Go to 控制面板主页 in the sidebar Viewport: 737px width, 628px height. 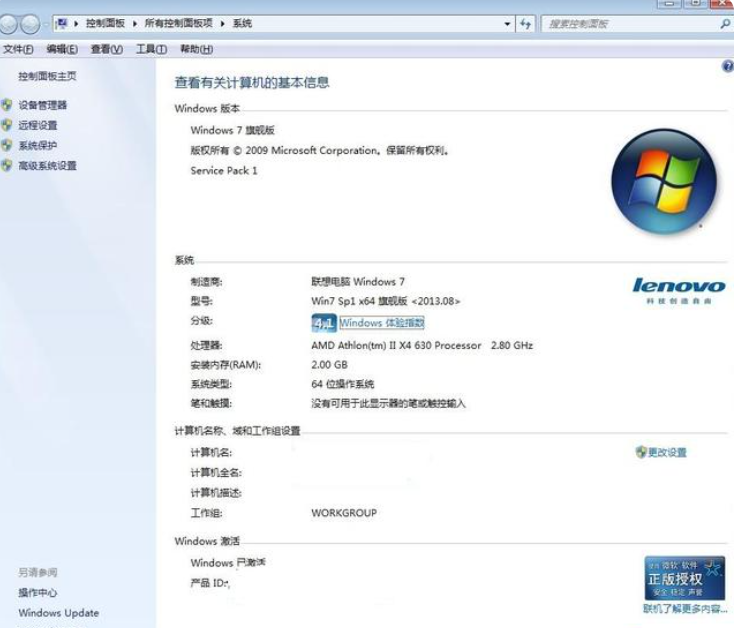(x=47, y=76)
